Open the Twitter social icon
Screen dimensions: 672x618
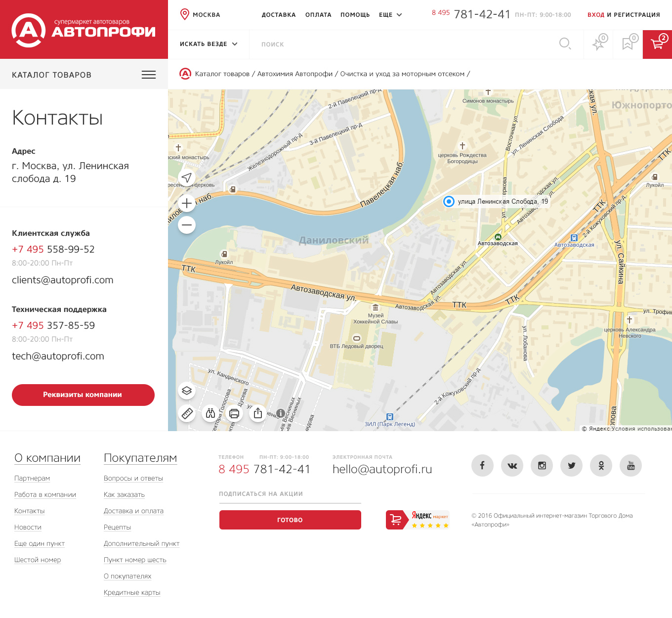click(571, 465)
